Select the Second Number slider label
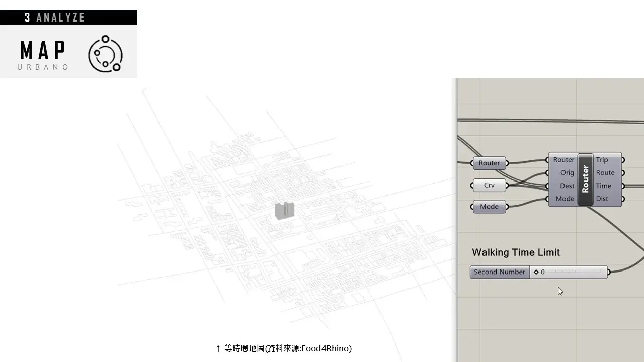Viewport: 644px width, 362px height. coord(499,272)
